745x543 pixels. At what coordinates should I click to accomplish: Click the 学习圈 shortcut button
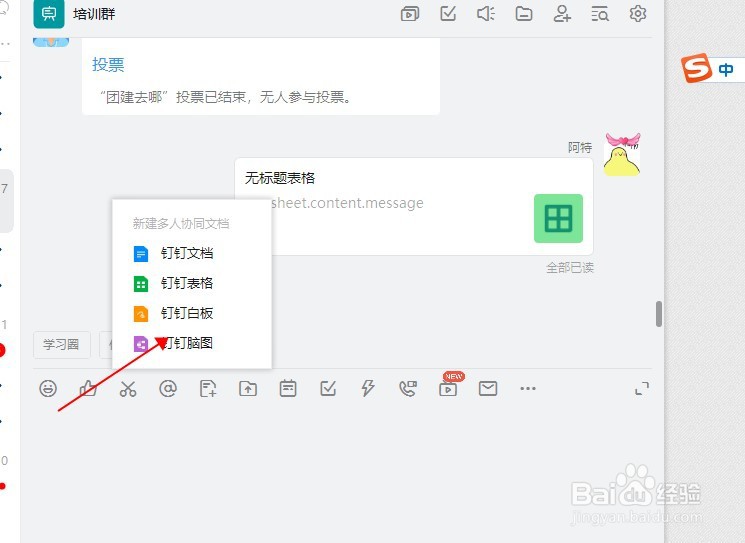[x=61, y=344]
